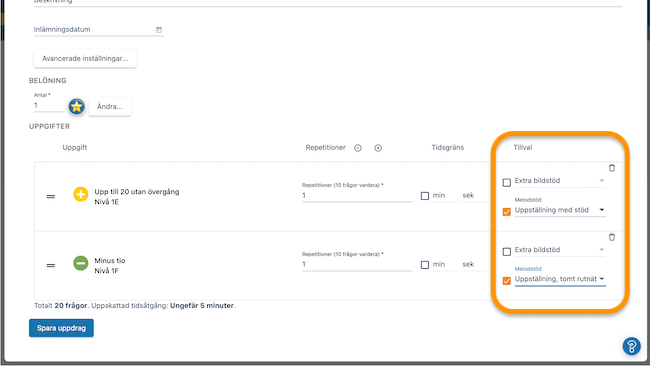Focus the Repetitioner field for Minus tio
Viewport: 650px width, 366px height.
pos(357,264)
